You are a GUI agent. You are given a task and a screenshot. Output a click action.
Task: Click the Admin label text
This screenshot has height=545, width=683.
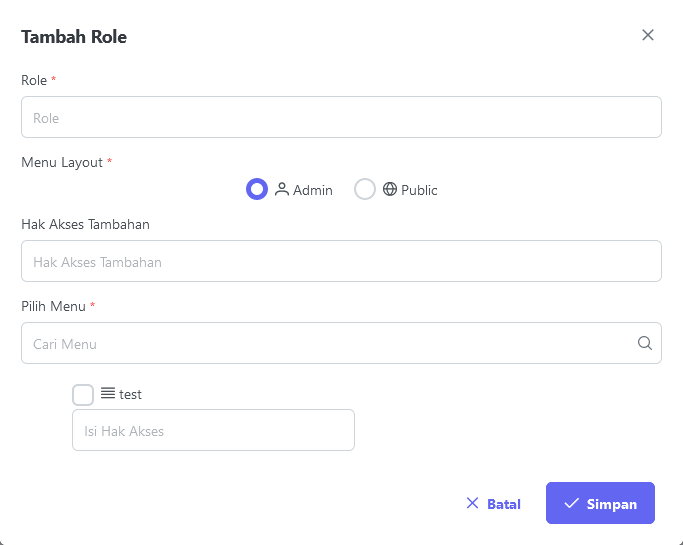coord(313,190)
